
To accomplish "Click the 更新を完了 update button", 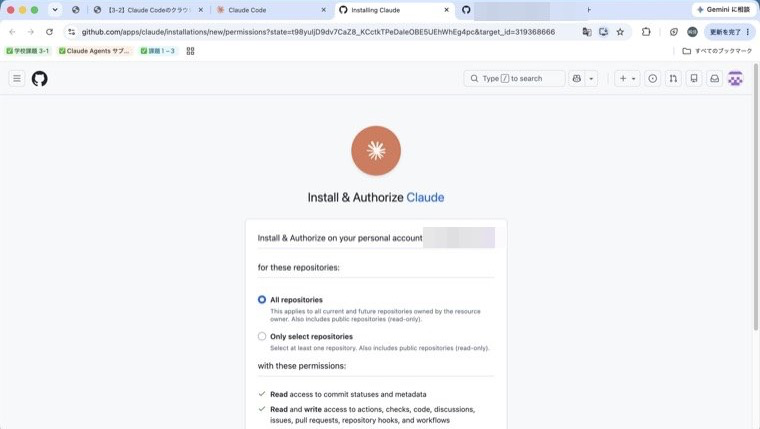I will 729,32.
